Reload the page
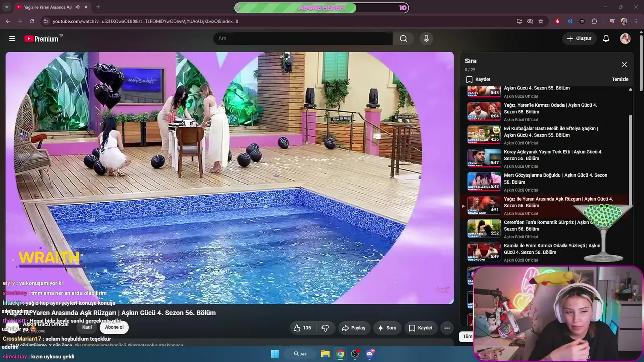644x362 pixels. (x=32, y=21)
